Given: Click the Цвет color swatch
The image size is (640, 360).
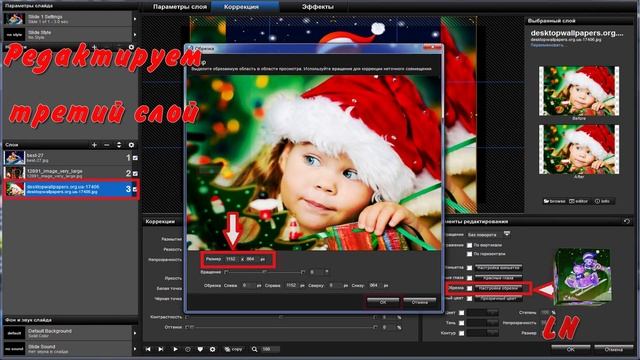Looking at the screenshot, I should [x=482, y=313].
